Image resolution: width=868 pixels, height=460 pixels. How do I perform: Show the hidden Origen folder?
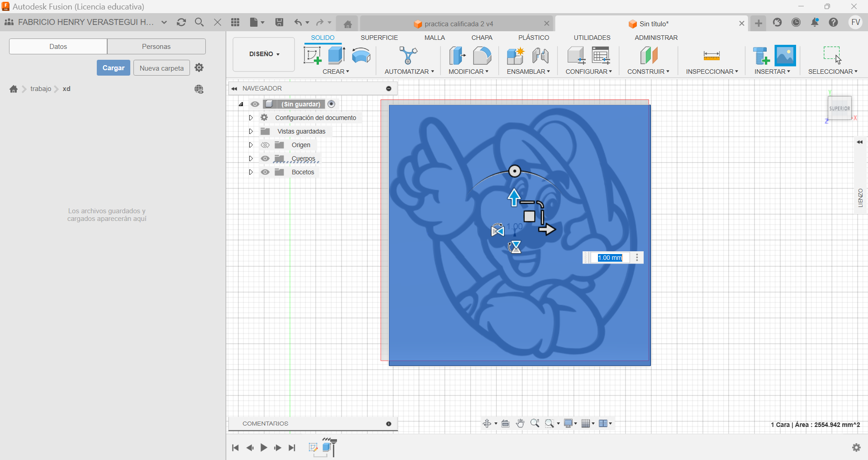tap(265, 145)
